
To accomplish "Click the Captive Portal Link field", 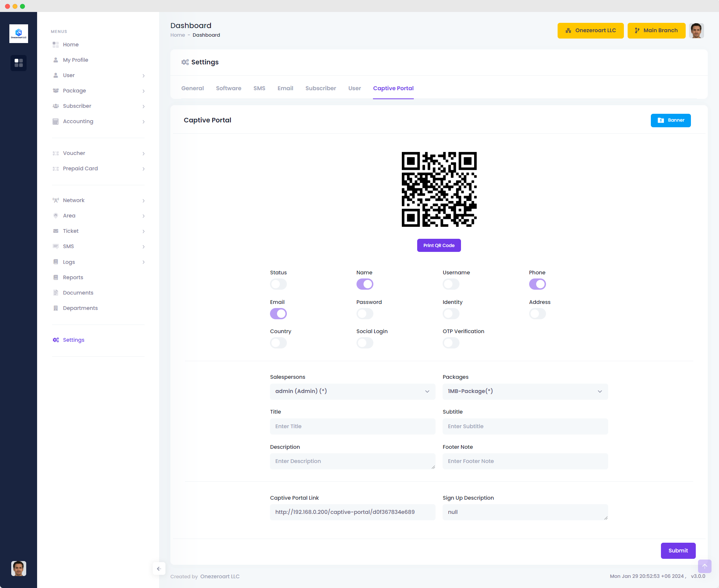I will 352,512.
